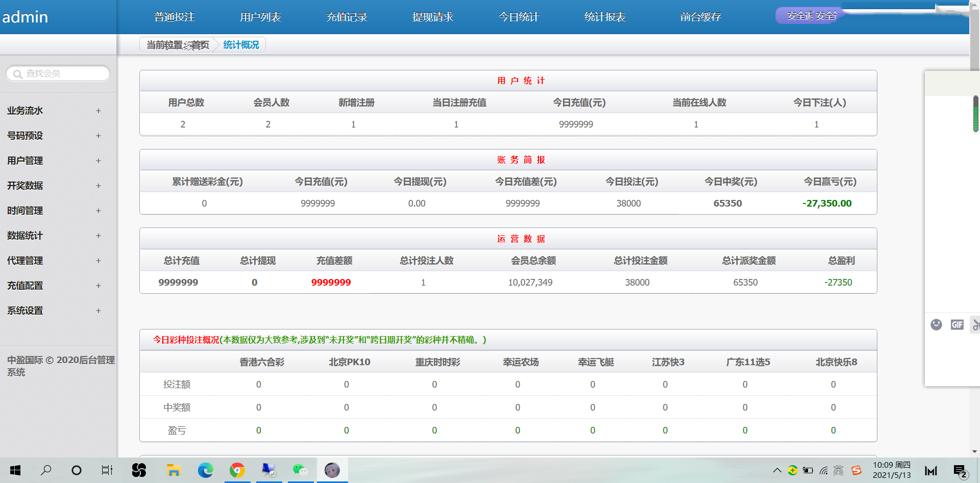
Task: Open the Windows notification center
Action: [960, 471]
